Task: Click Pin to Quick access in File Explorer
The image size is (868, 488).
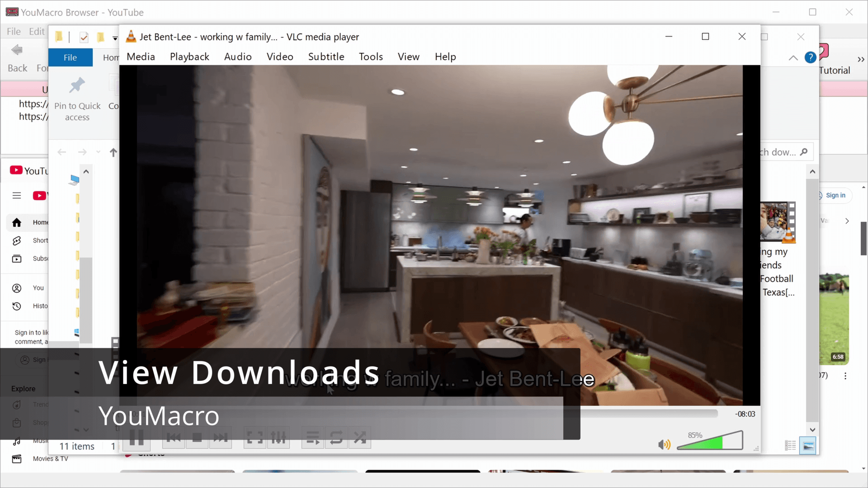Action: coord(77,99)
